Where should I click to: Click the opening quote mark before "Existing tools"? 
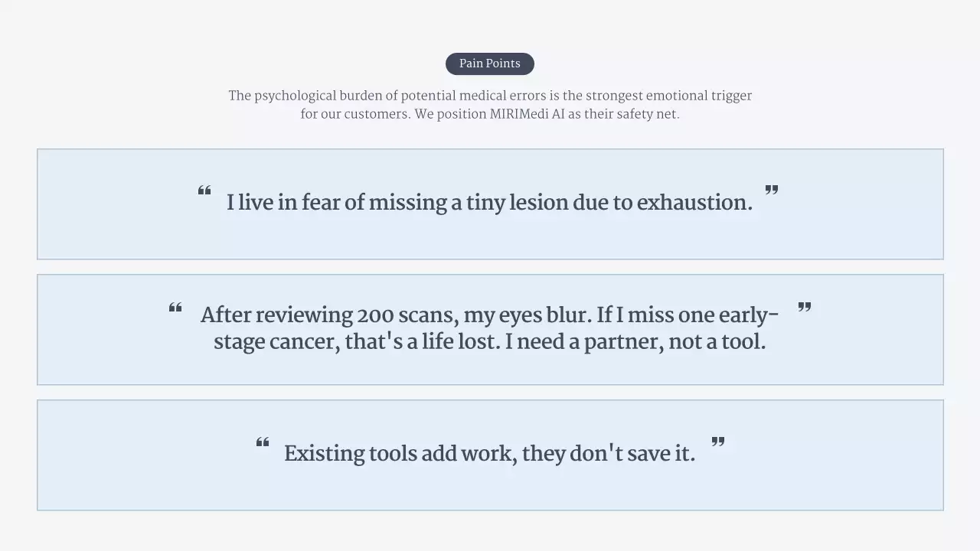[x=263, y=443]
